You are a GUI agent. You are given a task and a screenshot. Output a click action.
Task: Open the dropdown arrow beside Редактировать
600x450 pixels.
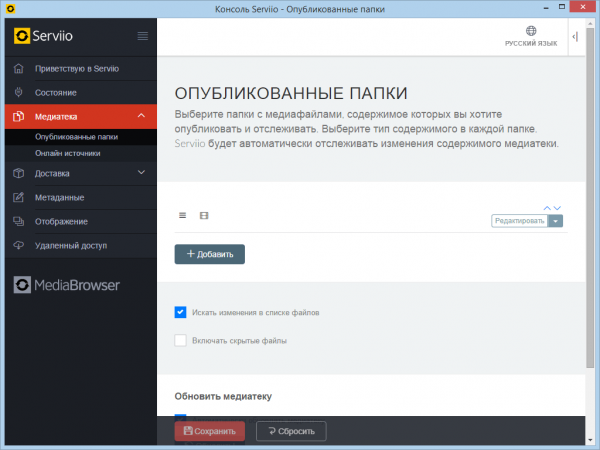tap(556, 221)
